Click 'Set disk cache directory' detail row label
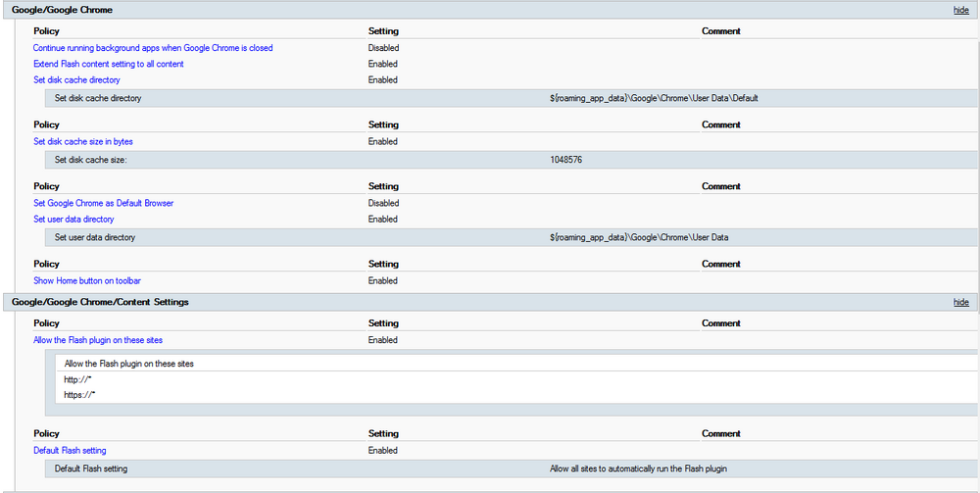 point(98,98)
